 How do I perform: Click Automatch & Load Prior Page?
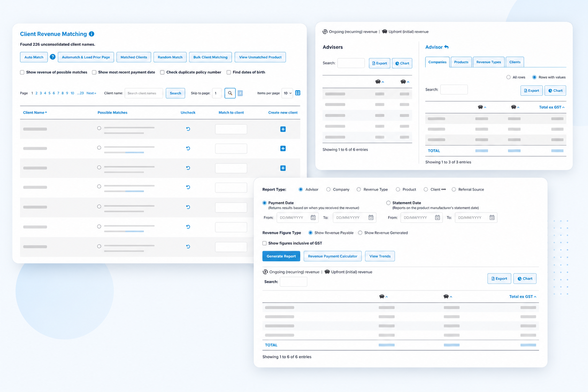[86, 57]
